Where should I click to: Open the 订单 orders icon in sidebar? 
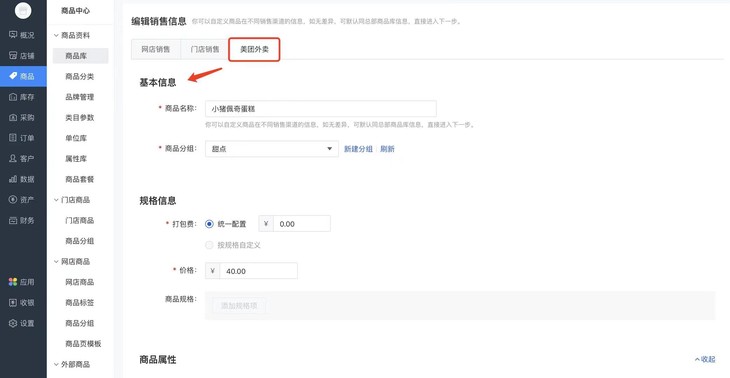coord(13,138)
